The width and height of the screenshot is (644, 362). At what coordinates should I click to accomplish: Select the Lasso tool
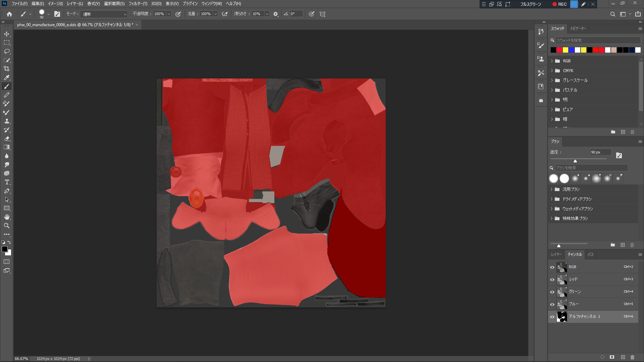[7, 51]
